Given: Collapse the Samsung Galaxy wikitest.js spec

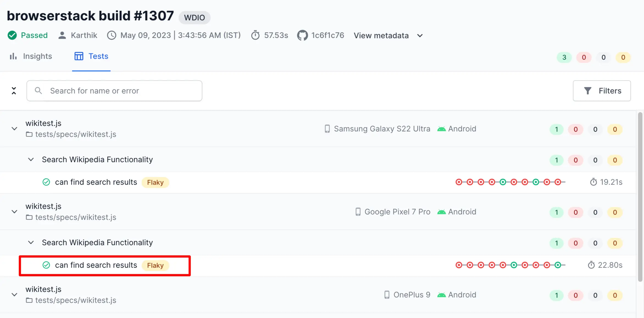Looking at the screenshot, I should [x=14, y=129].
